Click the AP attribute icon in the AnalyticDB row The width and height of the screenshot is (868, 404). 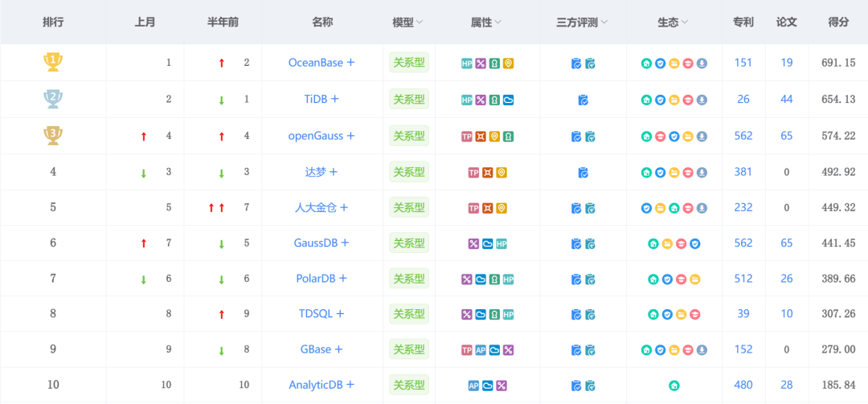point(473,386)
